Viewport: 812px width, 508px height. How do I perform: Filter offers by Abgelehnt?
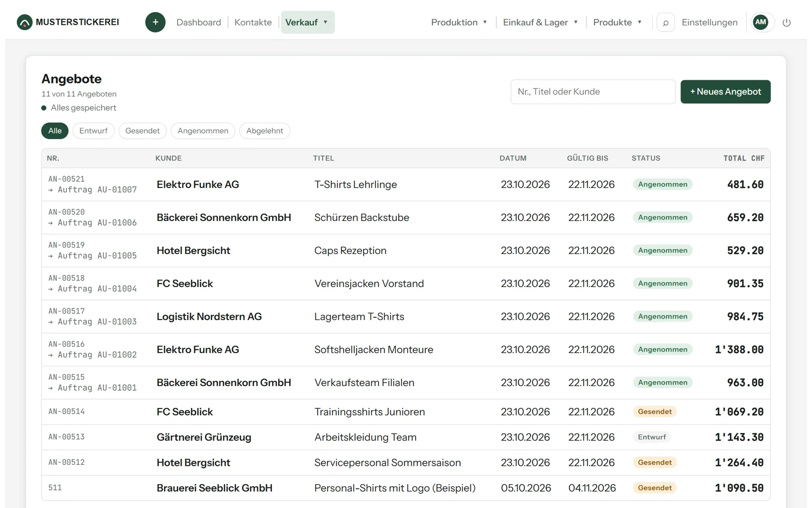click(x=264, y=131)
